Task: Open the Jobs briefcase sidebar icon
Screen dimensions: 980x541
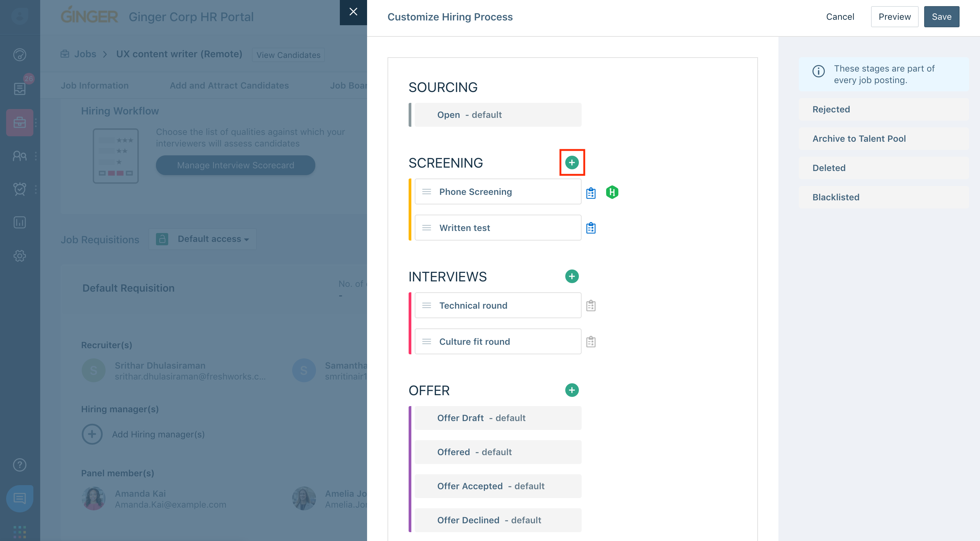Action: coord(20,123)
